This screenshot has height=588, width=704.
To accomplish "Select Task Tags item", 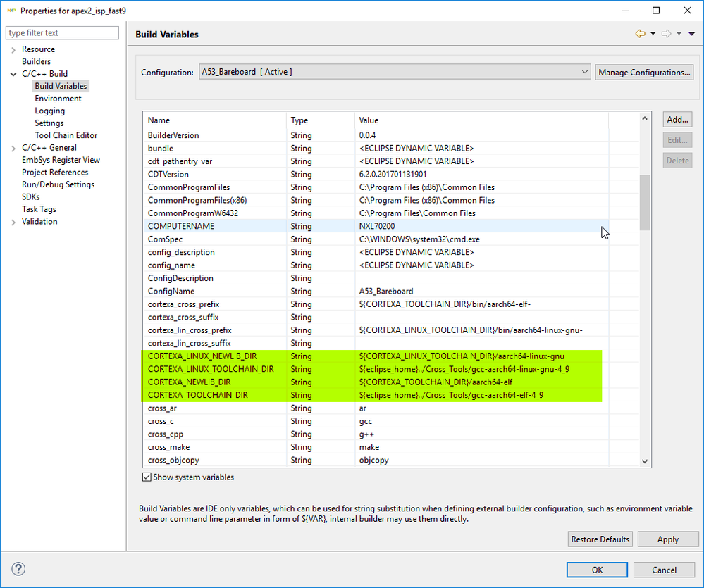I will pyautogui.click(x=39, y=209).
